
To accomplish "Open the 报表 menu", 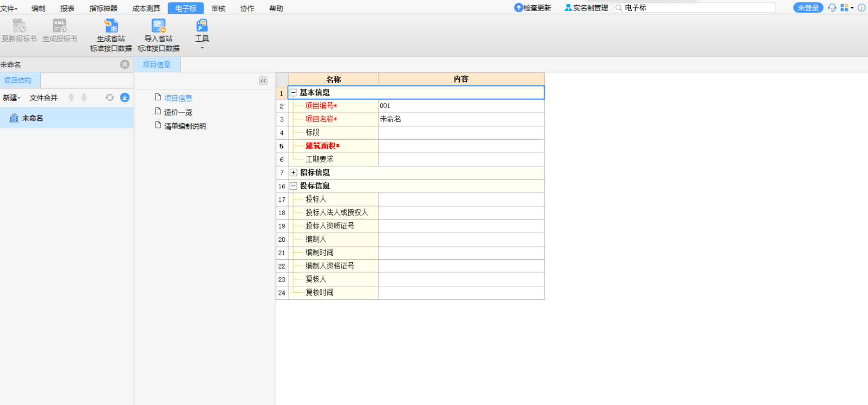I will tap(67, 8).
